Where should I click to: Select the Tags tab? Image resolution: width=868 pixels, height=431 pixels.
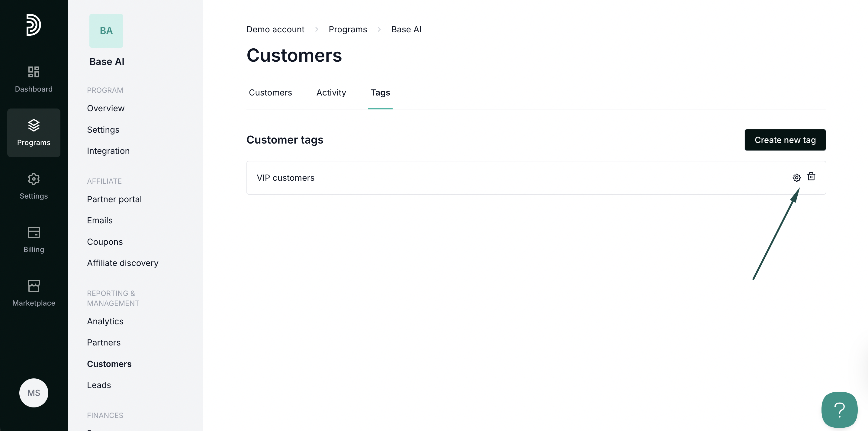pyautogui.click(x=380, y=92)
